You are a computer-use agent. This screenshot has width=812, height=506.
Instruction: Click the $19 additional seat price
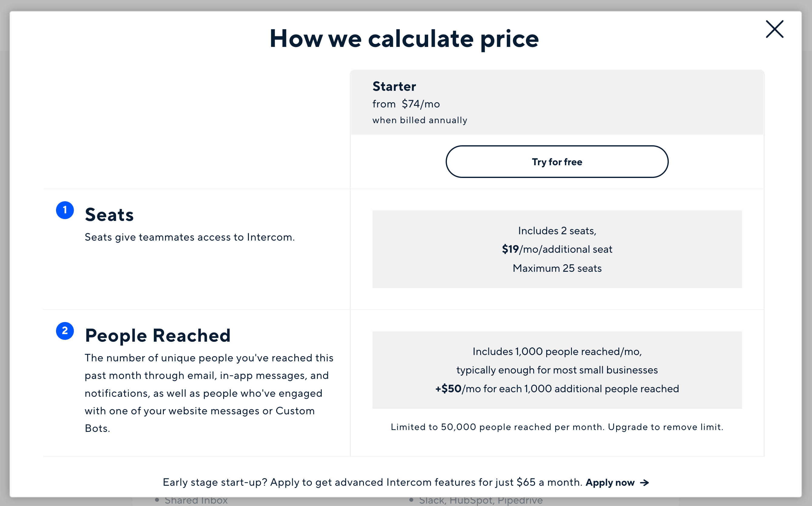point(510,249)
